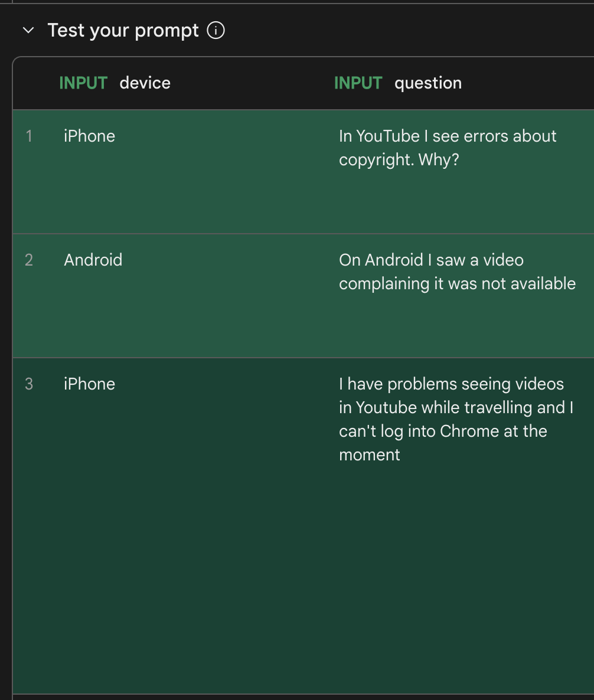Image resolution: width=594 pixels, height=700 pixels.
Task: Edit the travelling and Chrome login question cell
Action: [x=456, y=419]
